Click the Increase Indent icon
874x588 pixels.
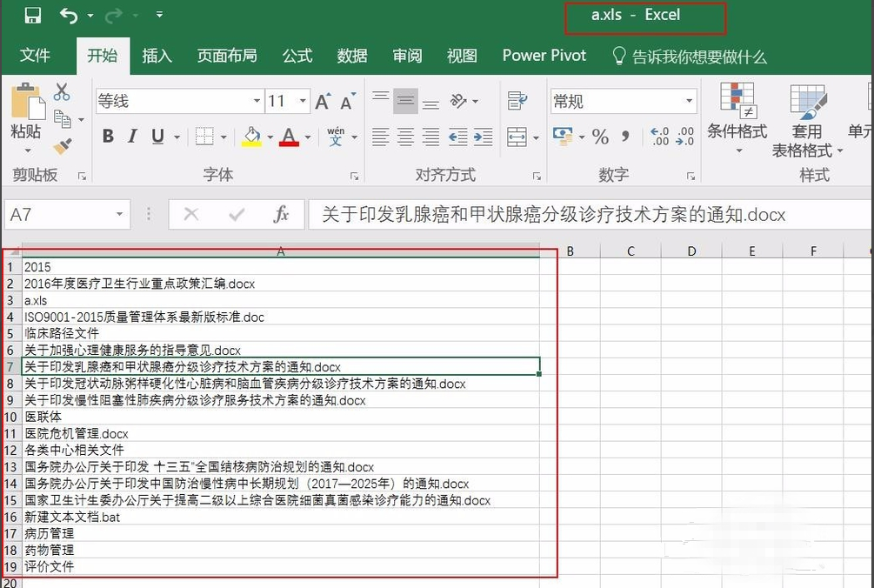click(x=484, y=137)
